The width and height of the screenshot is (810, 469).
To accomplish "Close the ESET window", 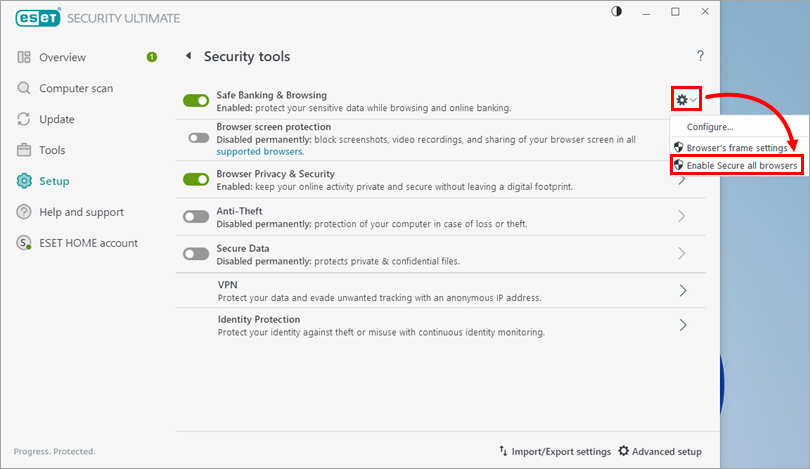I will 705,11.
